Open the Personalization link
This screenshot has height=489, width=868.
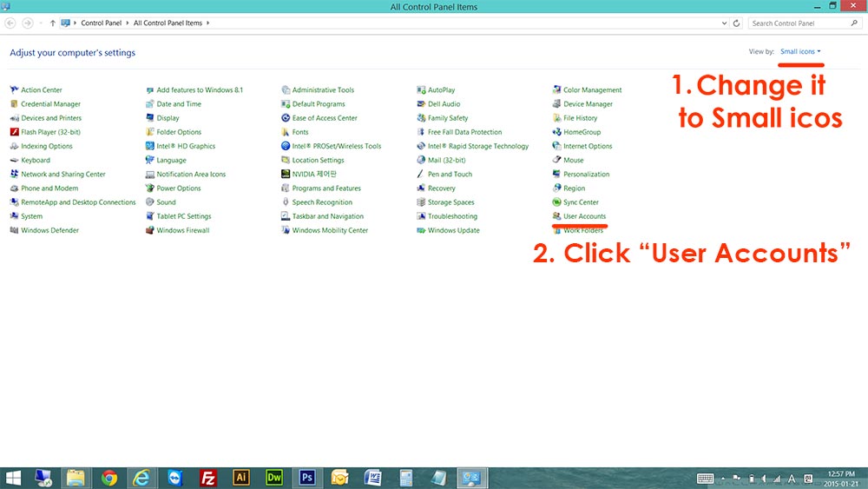(x=586, y=175)
